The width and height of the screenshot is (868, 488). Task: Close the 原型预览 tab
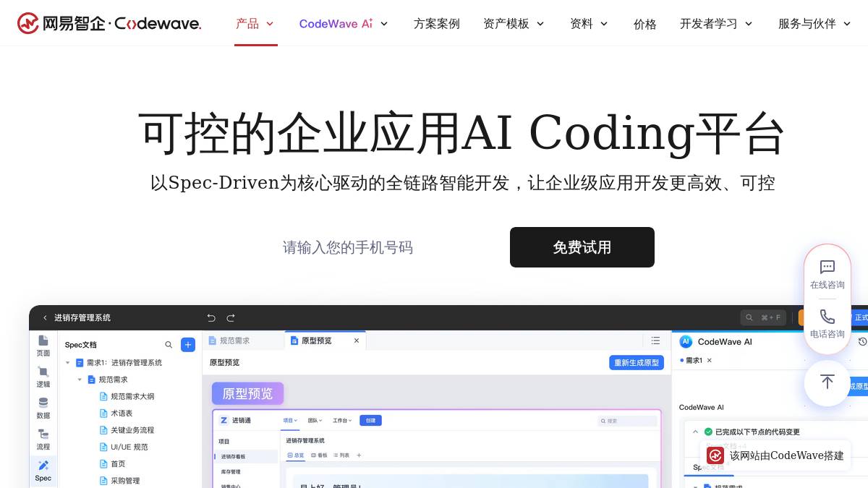[356, 341]
